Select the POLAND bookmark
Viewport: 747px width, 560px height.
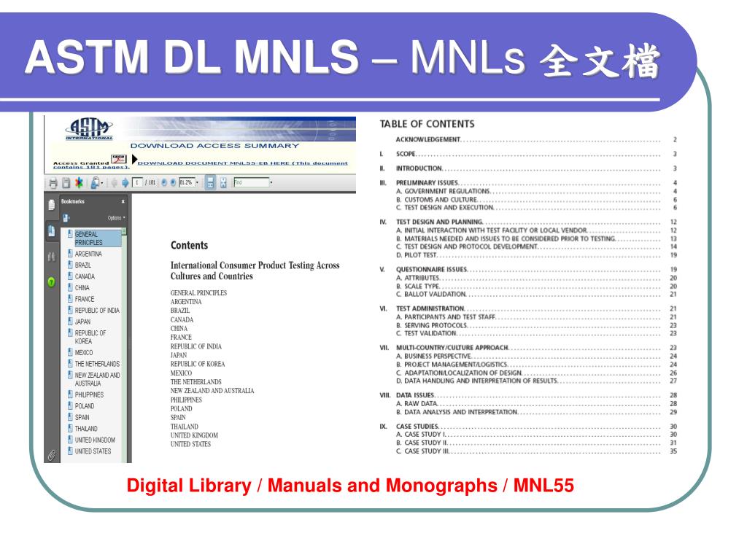85,406
